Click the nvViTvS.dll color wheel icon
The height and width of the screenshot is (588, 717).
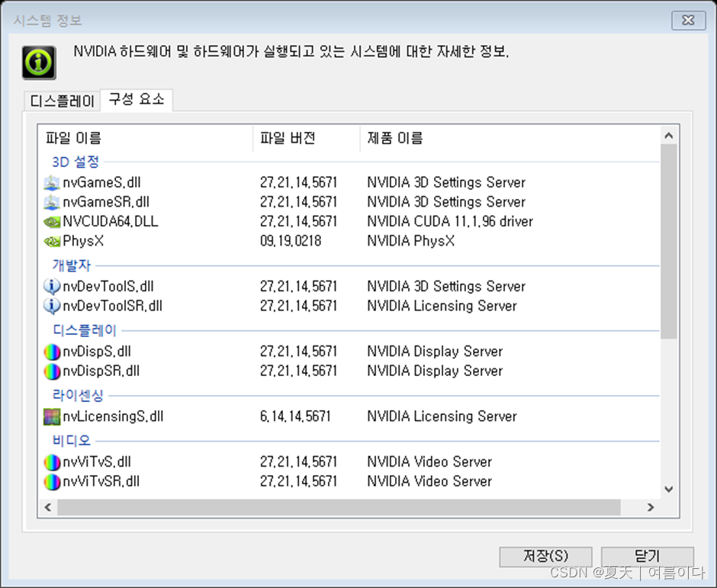pyautogui.click(x=52, y=462)
